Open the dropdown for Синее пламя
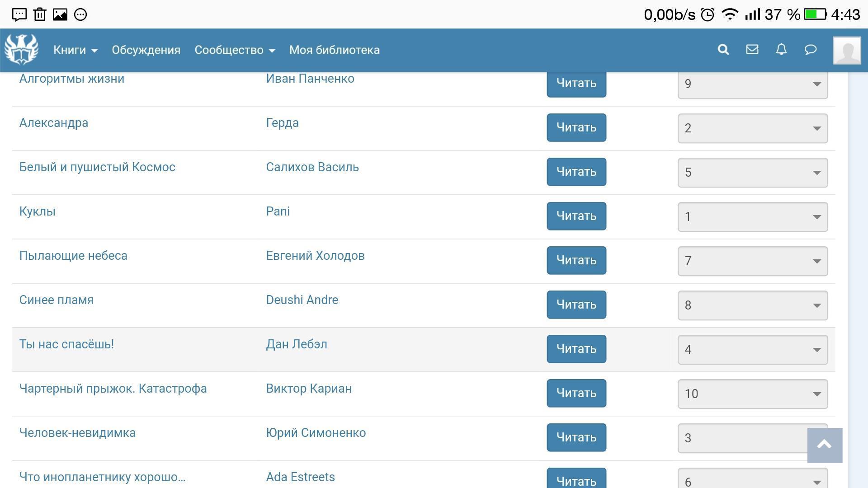 tap(752, 305)
